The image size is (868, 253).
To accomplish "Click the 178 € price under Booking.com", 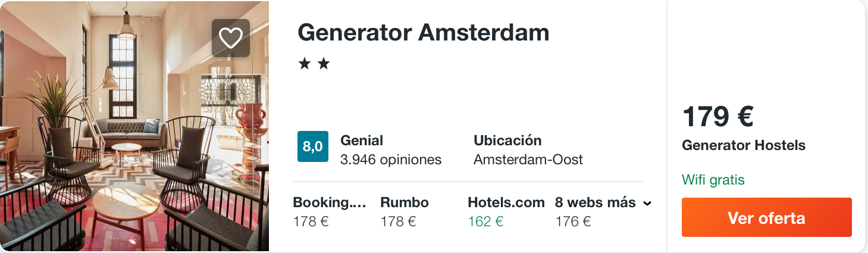I will [311, 221].
